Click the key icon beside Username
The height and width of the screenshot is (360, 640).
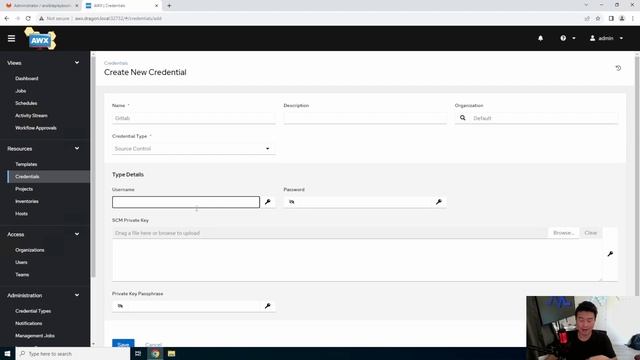point(268,202)
